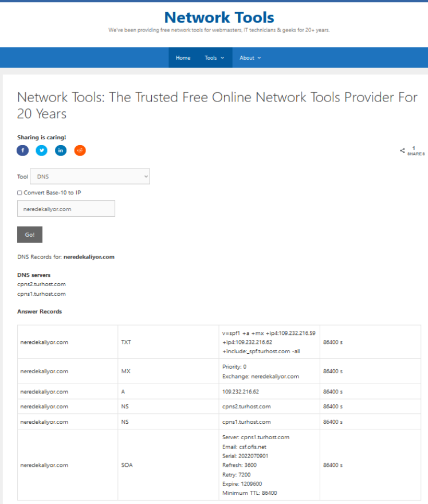Expand the Tools navigation menu
Screen dimensions: 428x504
tap(214, 58)
